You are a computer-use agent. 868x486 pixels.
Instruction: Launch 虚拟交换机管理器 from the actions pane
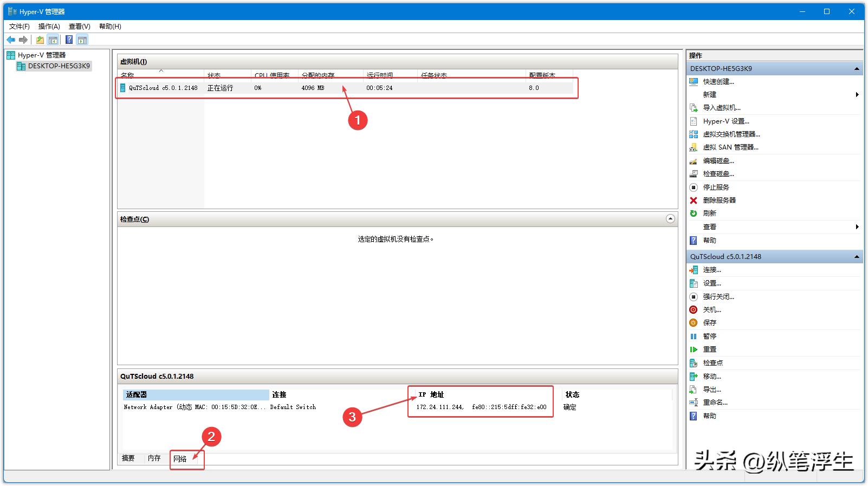pyautogui.click(x=731, y=134)
